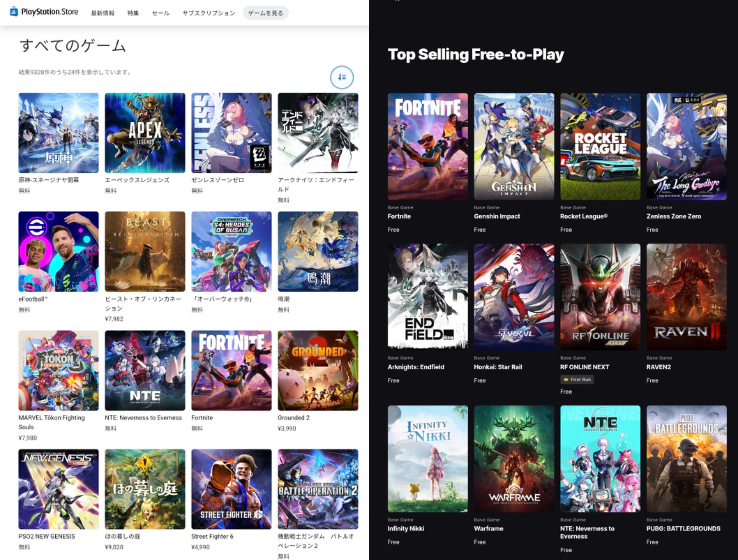Click the Infinity Nikki title text
This screenshot has width=738, height=560.
(406, 529)
